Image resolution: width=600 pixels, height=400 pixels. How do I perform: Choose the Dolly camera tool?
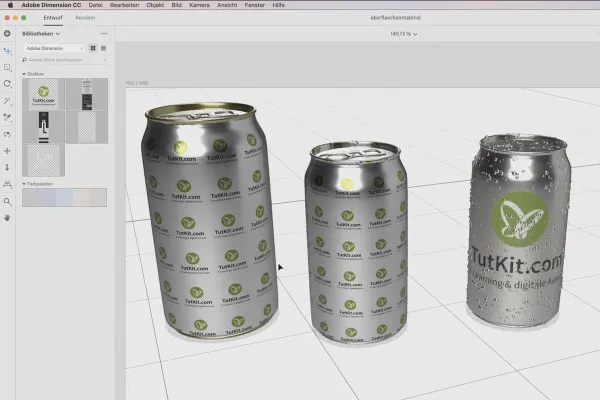(x=7, y=167)
